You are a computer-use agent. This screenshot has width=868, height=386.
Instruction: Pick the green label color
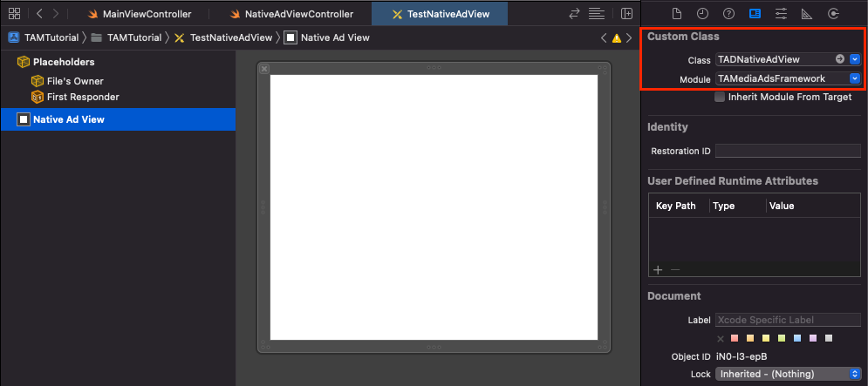[x=781, y=338]
